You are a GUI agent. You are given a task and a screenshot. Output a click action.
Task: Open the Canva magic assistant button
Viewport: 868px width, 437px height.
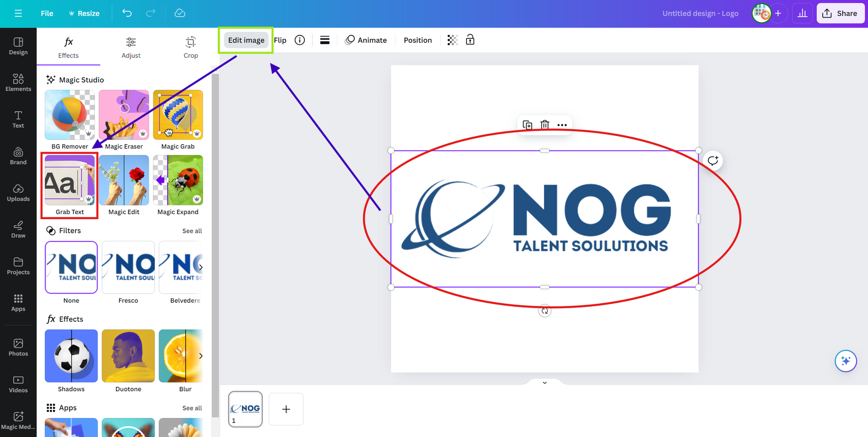(x=846, y=361)
